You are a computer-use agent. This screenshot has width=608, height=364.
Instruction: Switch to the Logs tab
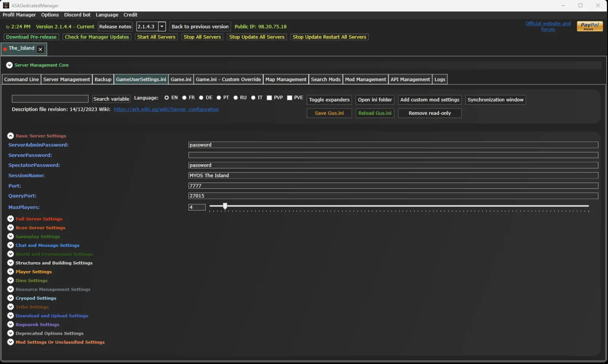(x=440, y=80)
